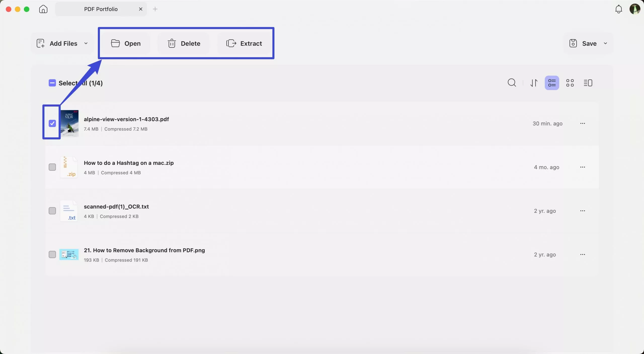Switch to list view icon
The width and height of the screenshot is (644, 354).
(x=552, y=83)
